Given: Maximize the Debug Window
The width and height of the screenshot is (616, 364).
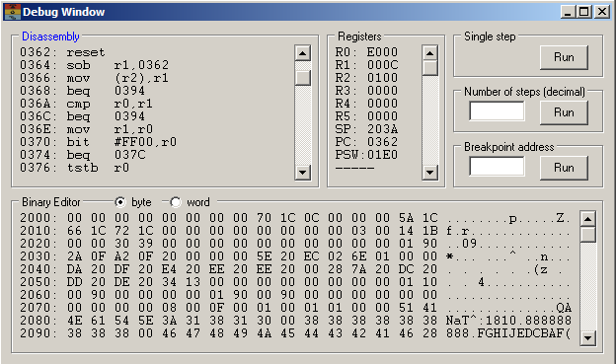Looking at the screenshot, I should (x=583, y=12).
